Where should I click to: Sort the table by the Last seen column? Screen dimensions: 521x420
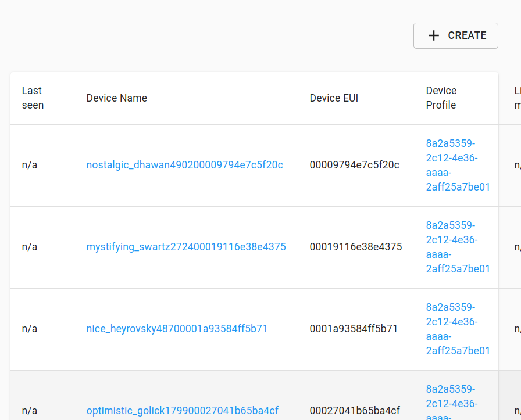click(x=30, y=98)
